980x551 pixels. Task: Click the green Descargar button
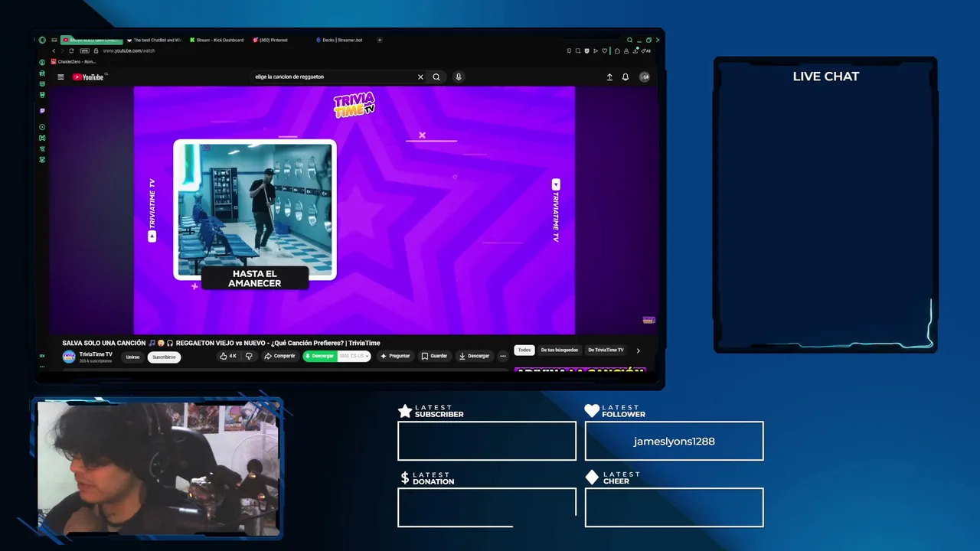pyautogui.click(x=319, y=356)
